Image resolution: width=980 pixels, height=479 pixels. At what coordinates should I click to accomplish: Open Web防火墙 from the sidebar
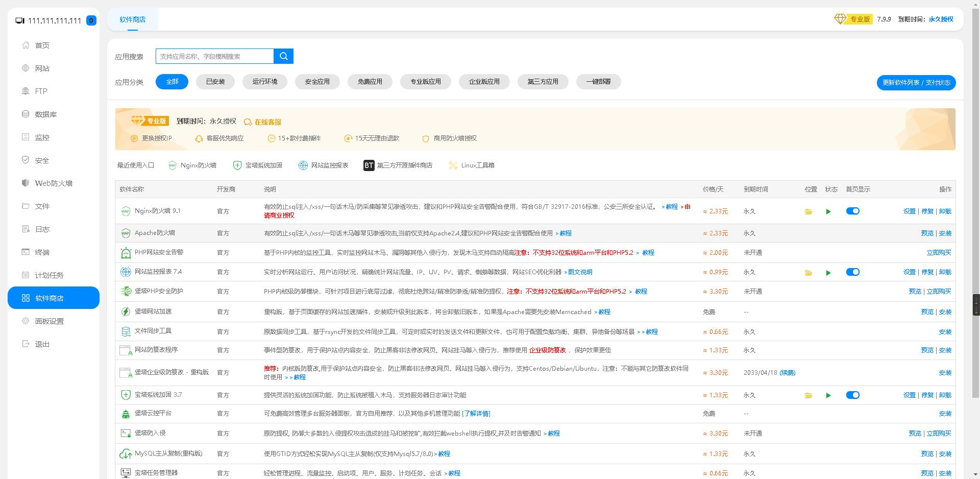54,183
